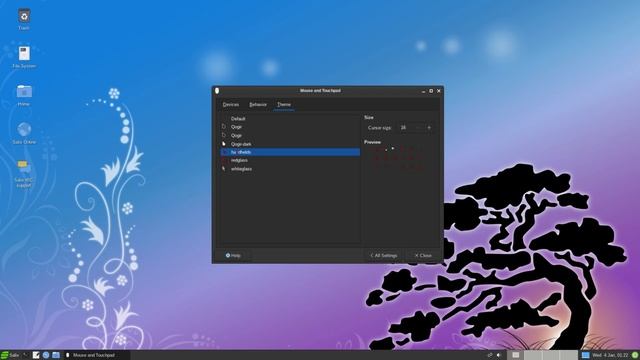This screenshot has height=360, width=640.
Task: Switch to the first workspace in the pager
Action: pos(516,355)
